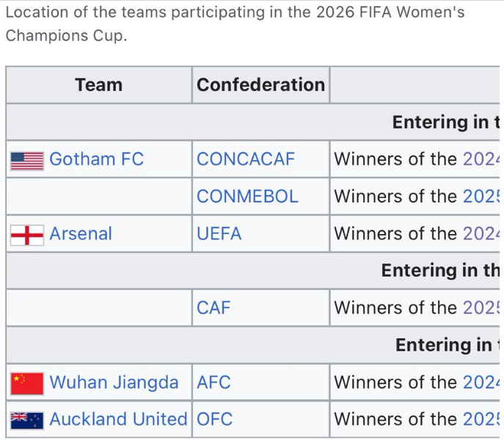Open the 2025 link in CONMEBOL row
This screenshot has height=444, width=504.
pyautogui.click(x=481, y=197)
